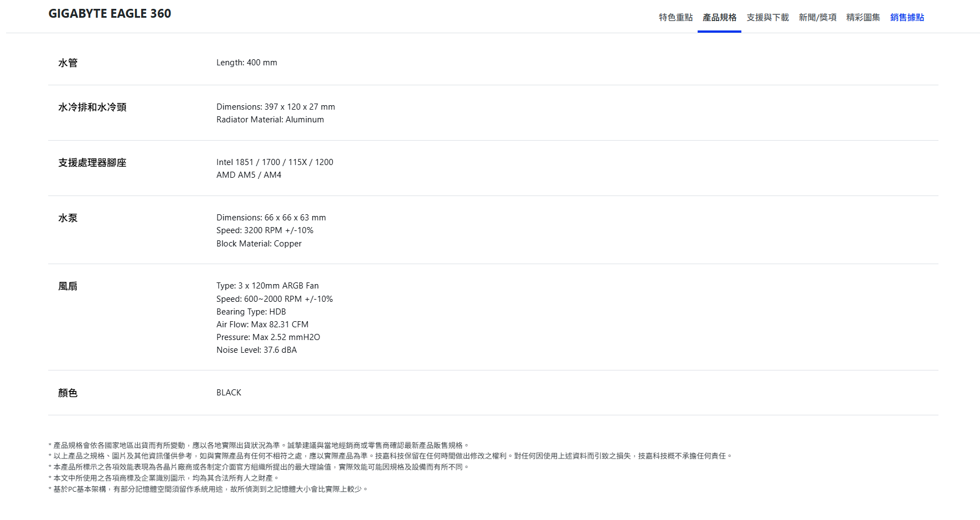Click the Noise Level: 37.6 dBA text
Image resolution: width=980 pixels, height=520 pixels.
(256, 350)
